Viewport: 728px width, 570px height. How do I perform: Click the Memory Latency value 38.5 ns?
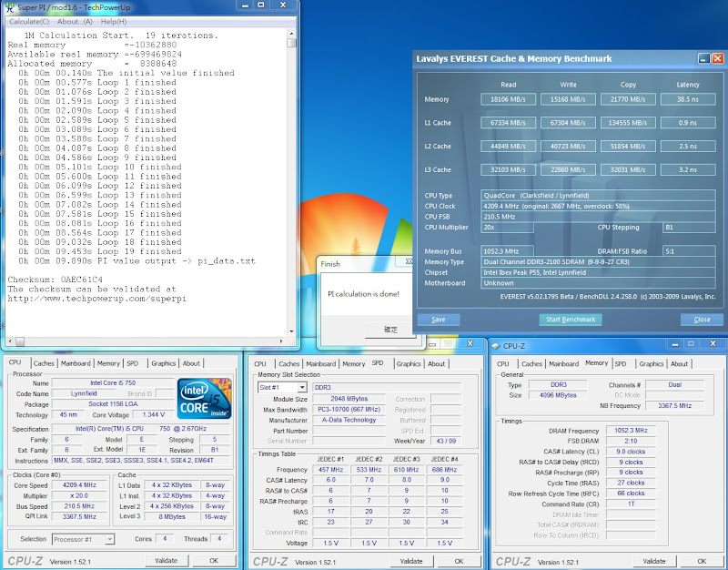[x=688, y=99]
